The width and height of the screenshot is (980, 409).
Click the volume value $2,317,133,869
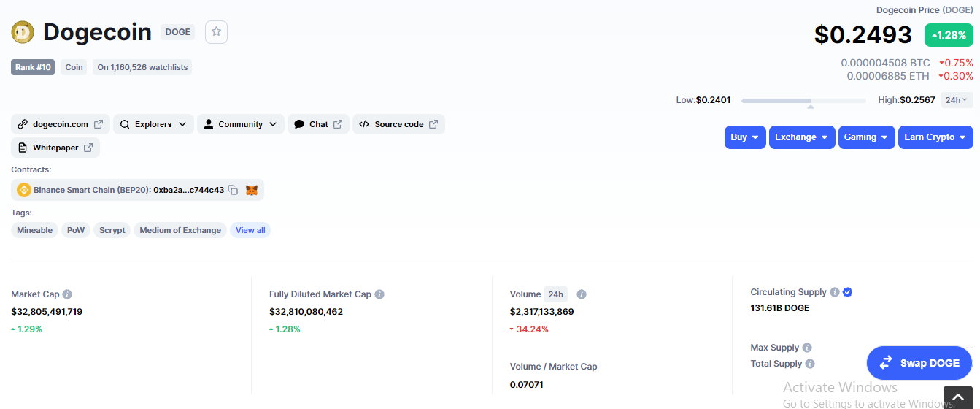click(541, 312)
